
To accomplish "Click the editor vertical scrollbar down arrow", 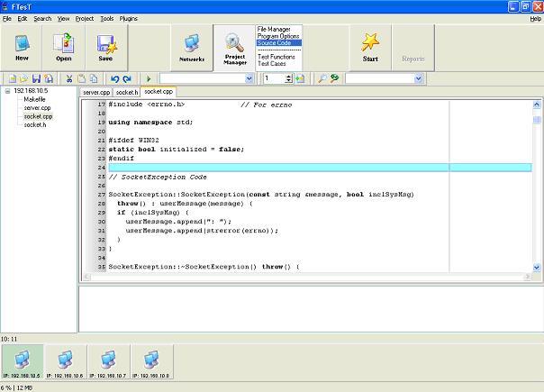I will coord(538,268).
